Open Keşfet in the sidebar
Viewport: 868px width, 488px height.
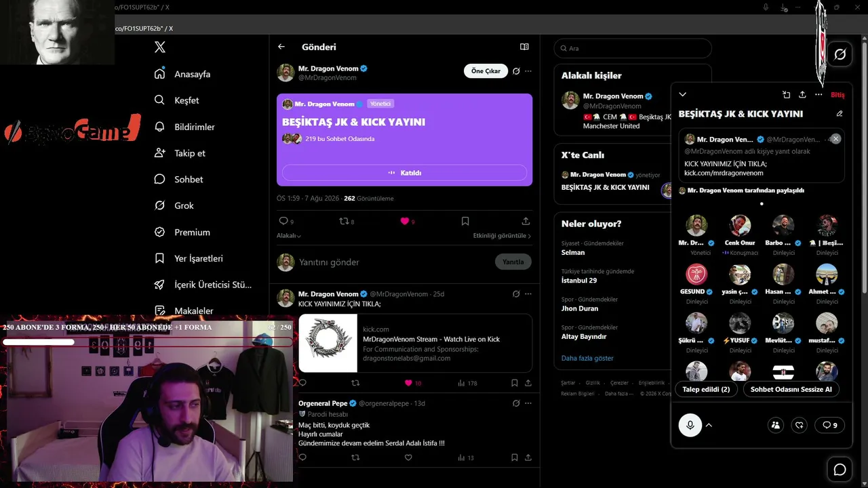(x=178, y=100)
